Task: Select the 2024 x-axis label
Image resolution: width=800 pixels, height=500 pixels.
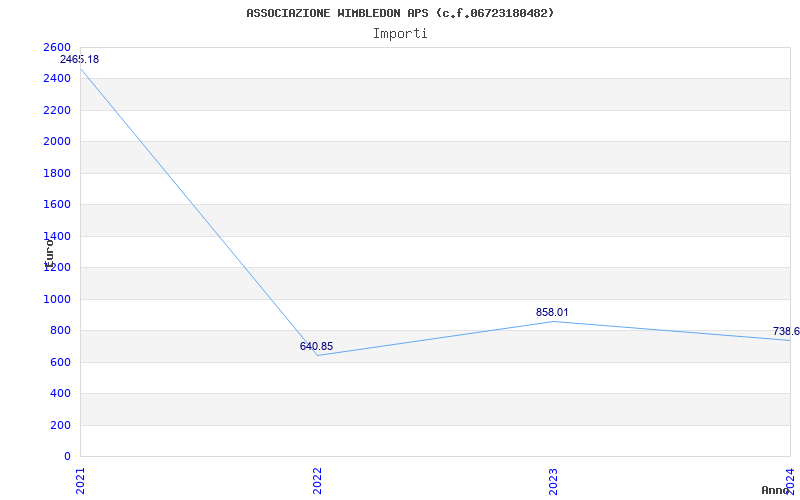Action: pos(790,481)
